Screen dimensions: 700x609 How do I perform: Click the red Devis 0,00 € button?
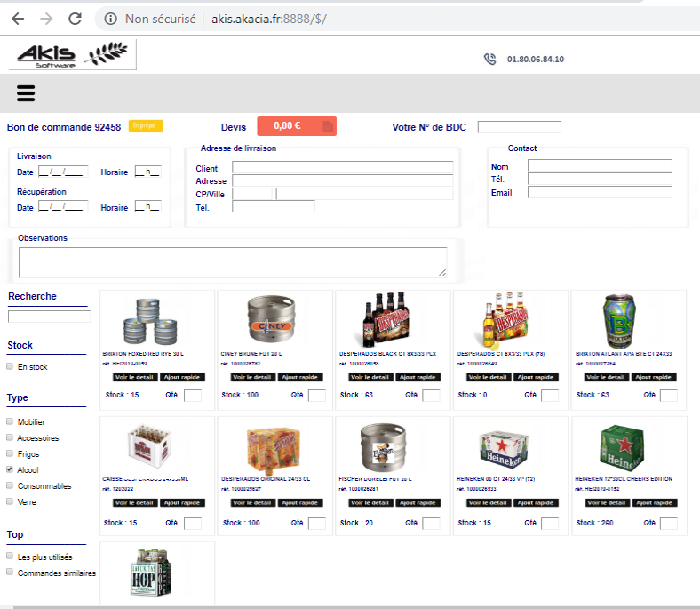click(x=297, y=126)
